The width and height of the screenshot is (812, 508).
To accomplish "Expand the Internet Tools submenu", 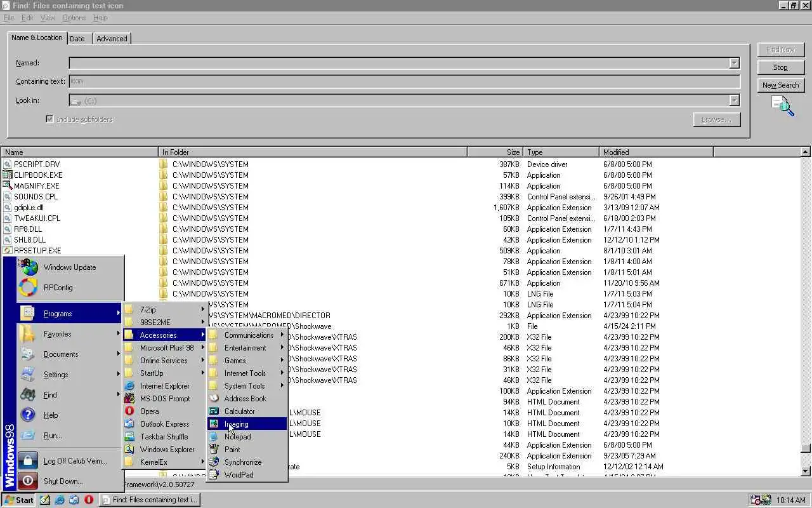I will (247, 373).
